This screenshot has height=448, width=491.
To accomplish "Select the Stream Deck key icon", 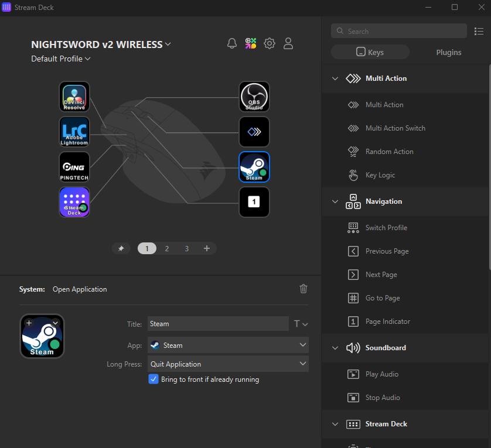I will coord(74,202).
